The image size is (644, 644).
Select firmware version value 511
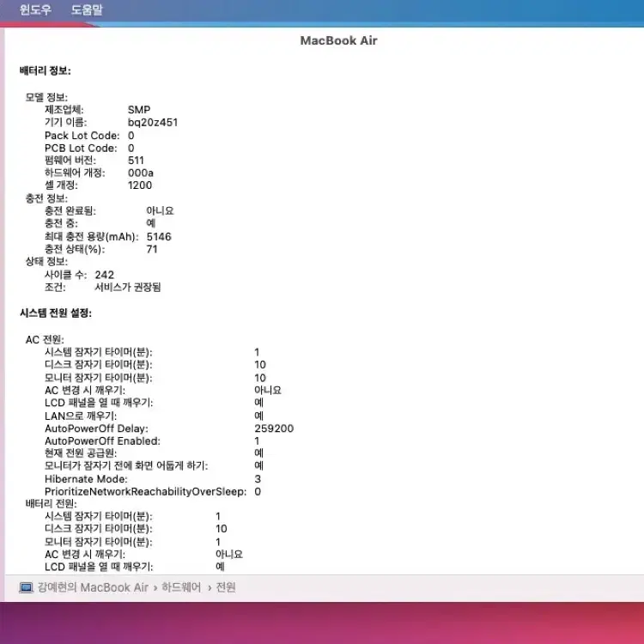click(136, 161)
